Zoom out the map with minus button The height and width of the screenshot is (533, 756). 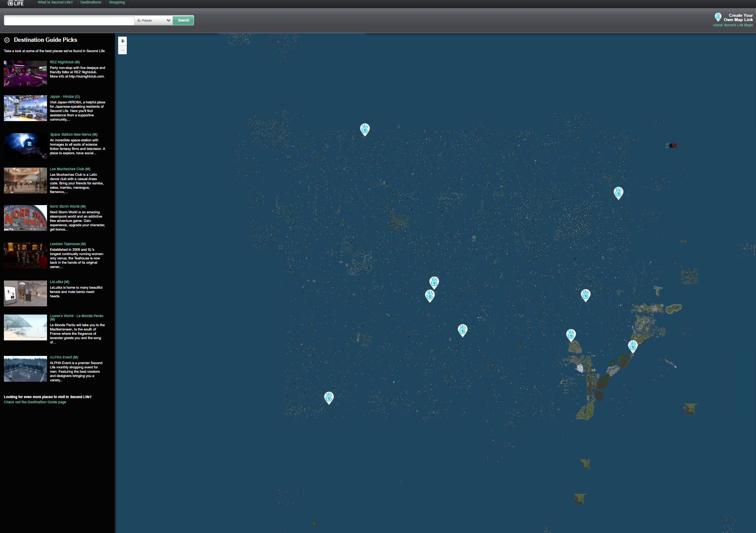point(122,50)
